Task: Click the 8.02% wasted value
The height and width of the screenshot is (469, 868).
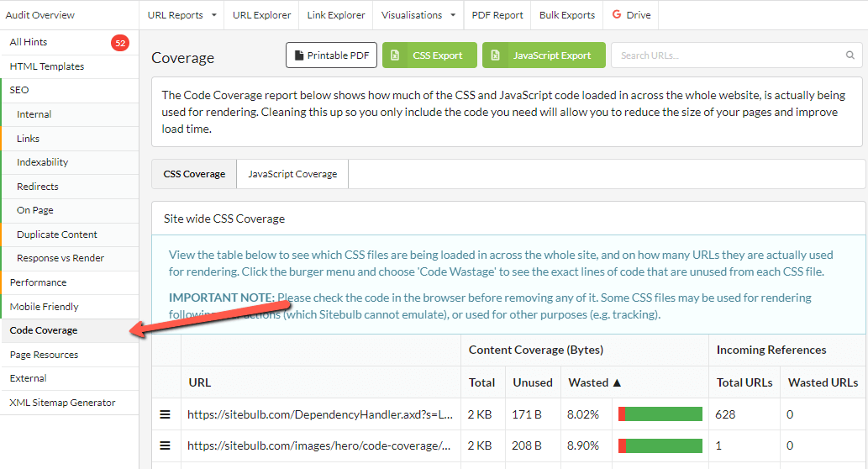Action: [x=583, y=414]
